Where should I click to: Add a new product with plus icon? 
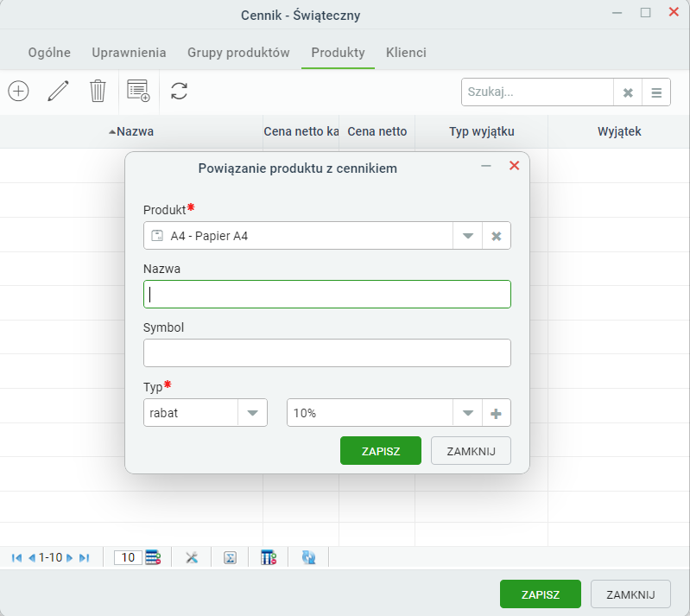[18, 91]
